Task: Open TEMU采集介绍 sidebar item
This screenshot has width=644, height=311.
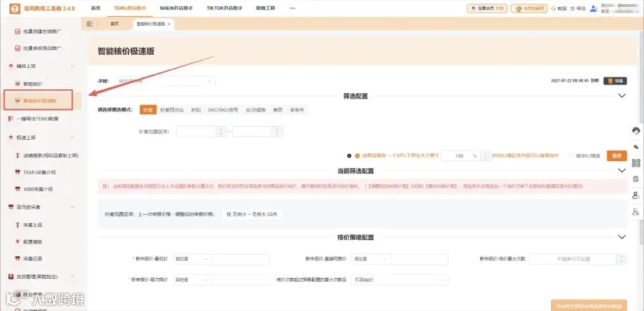Action: click(39, 172)
